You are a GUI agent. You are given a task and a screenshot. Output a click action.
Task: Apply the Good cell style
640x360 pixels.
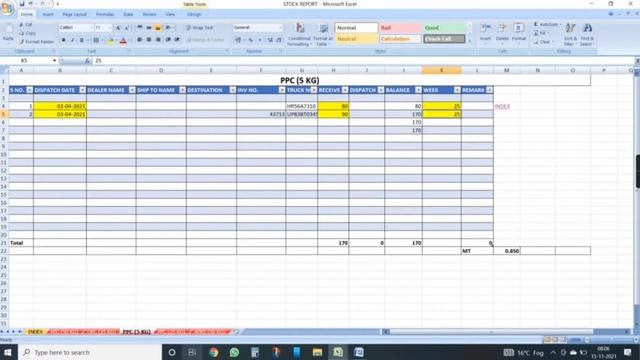(444, 28)
